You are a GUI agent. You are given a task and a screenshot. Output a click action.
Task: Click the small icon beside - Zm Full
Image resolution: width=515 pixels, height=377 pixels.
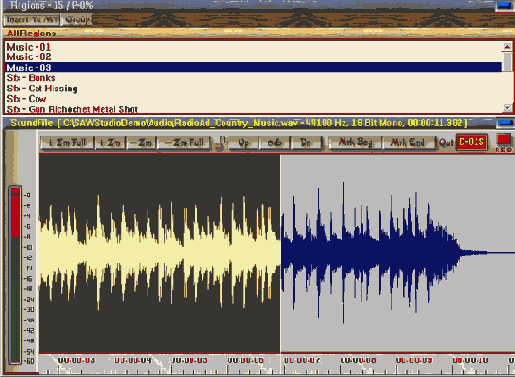(x=220, y=143)
